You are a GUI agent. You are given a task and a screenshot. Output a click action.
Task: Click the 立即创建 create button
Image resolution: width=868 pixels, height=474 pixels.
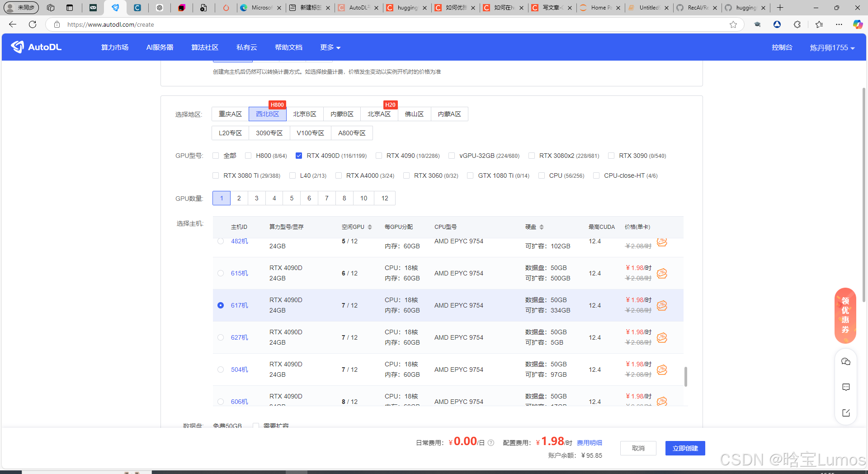(x=685, y=448)
